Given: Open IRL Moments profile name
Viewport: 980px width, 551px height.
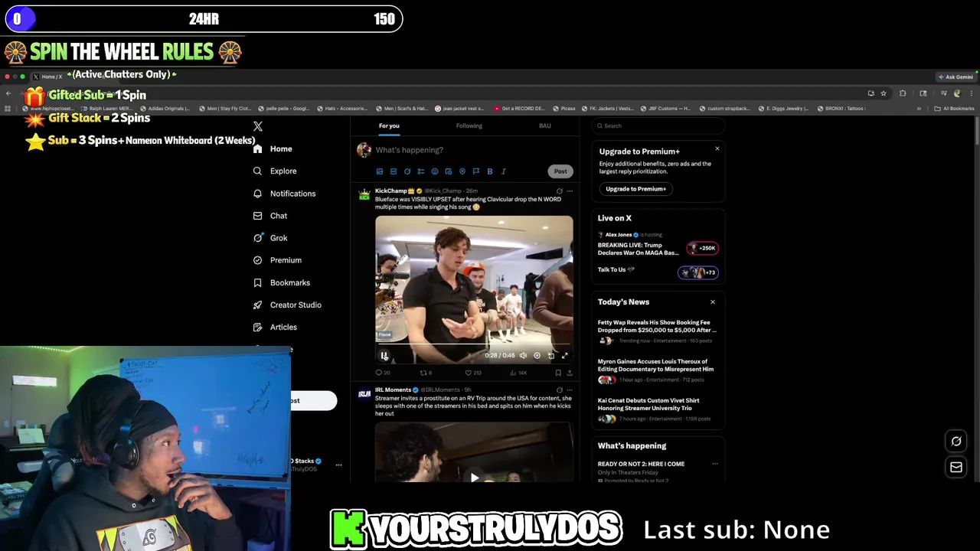Looking at the screenshot, I should coord(393,390).
